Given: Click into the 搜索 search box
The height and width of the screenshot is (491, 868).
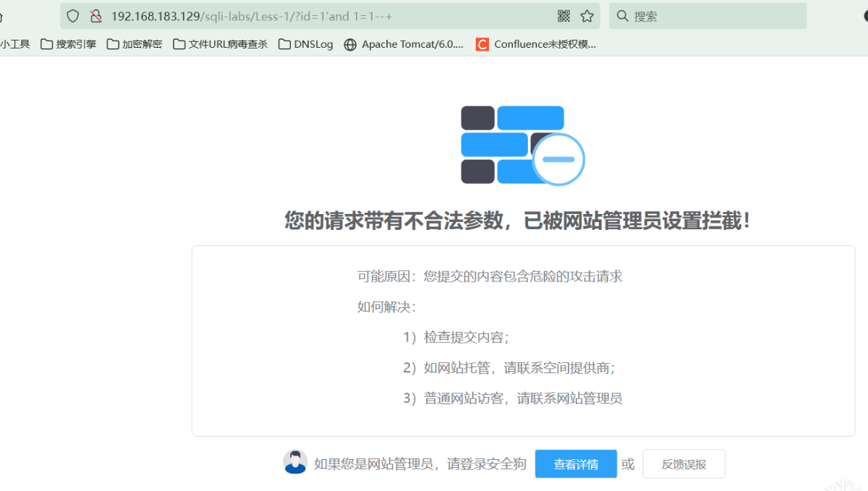Looking at the screenshot, I should pyautogui.click(x=707, y=16).
